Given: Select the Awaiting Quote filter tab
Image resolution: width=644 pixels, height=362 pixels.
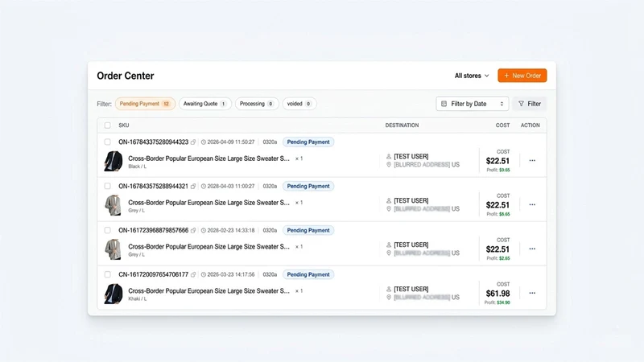Looking at the screenshot, I should 205,104.
